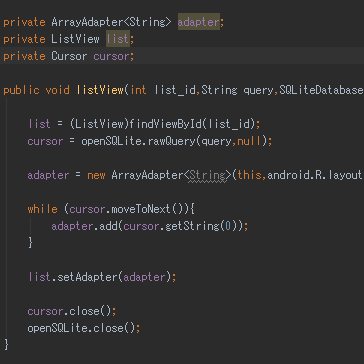Click the wavy-underlined 'String' type argument
The image size is (364, 364).
pyautogui.click(x=207, y=175)
